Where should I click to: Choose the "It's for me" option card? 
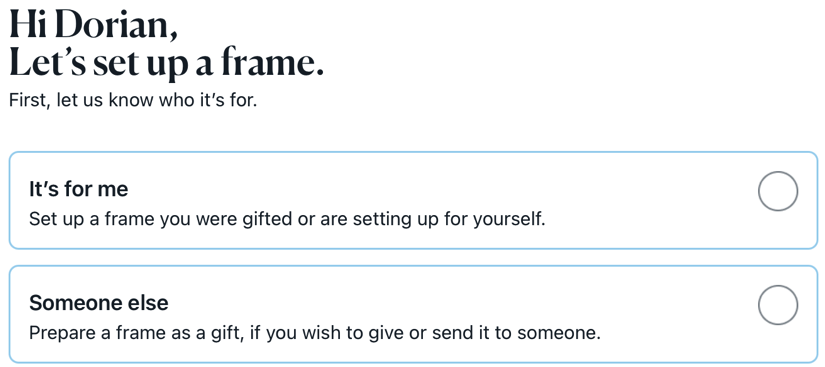[414, 200]
